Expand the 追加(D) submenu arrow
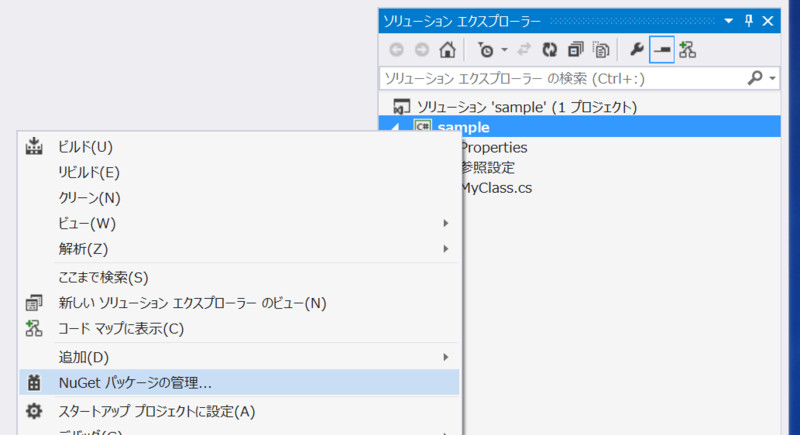The height and width of the screenshot is (435, 800). [x=446, y=357]
